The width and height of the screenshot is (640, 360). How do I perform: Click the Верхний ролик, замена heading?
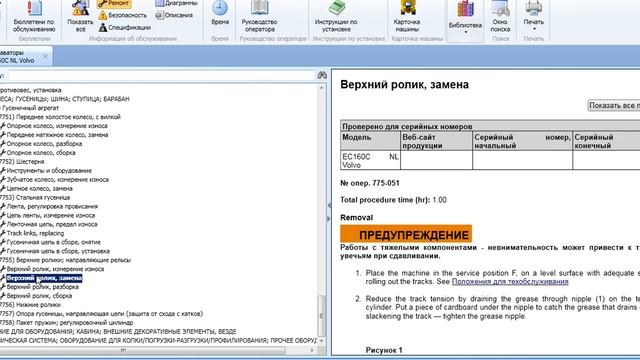[x=404, y=84]
